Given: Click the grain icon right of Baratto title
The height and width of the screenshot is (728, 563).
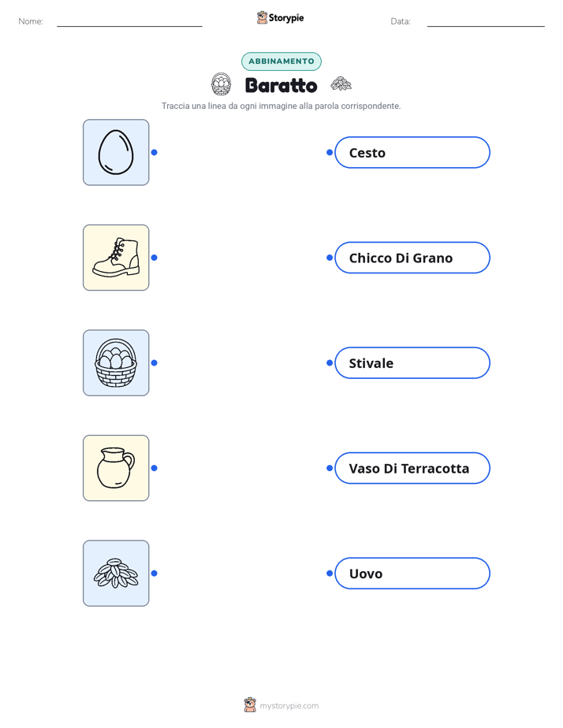Looking at the screenshot, I should click(341, 84).
